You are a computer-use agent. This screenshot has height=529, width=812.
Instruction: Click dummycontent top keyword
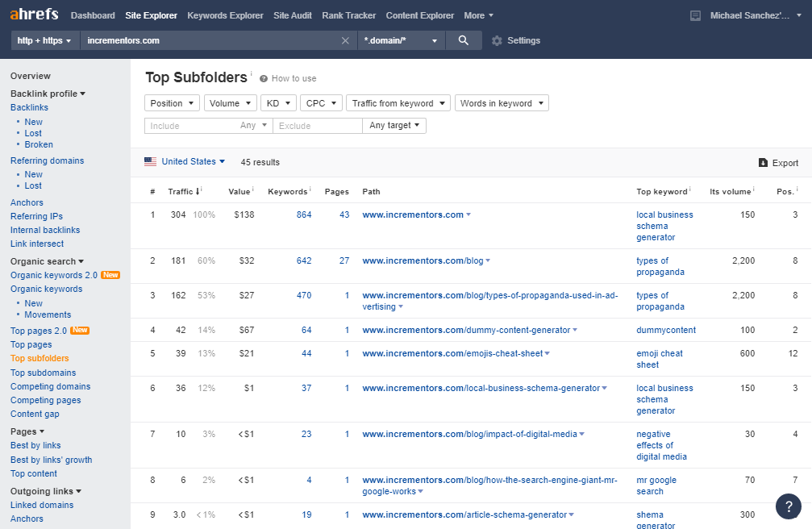(x=666, y=330)
